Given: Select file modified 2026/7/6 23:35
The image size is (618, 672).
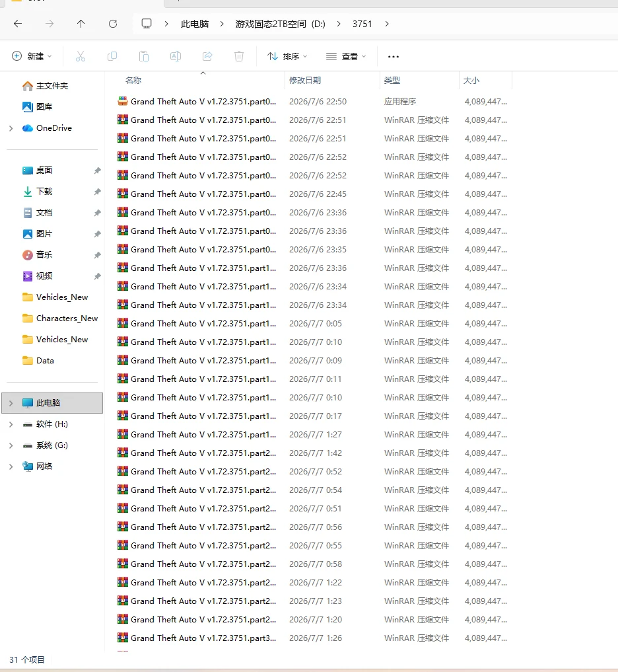Looking at the screenshot, I should [313, 249].
